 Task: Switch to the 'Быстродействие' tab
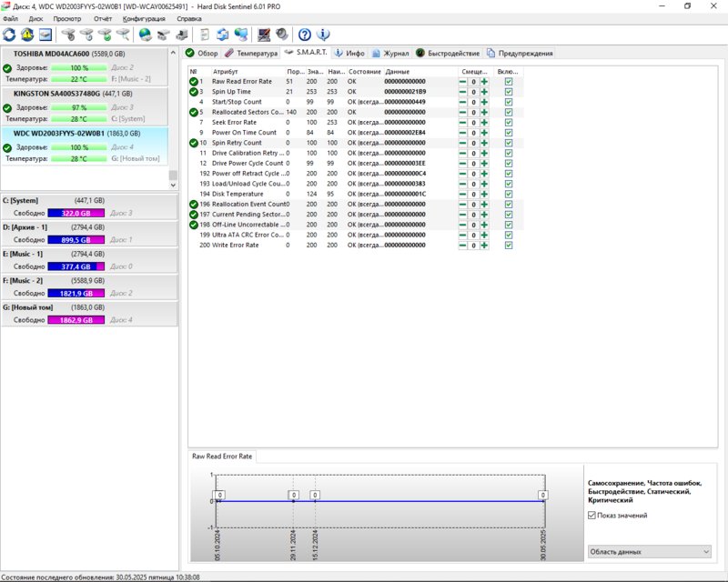pos(448,54)
